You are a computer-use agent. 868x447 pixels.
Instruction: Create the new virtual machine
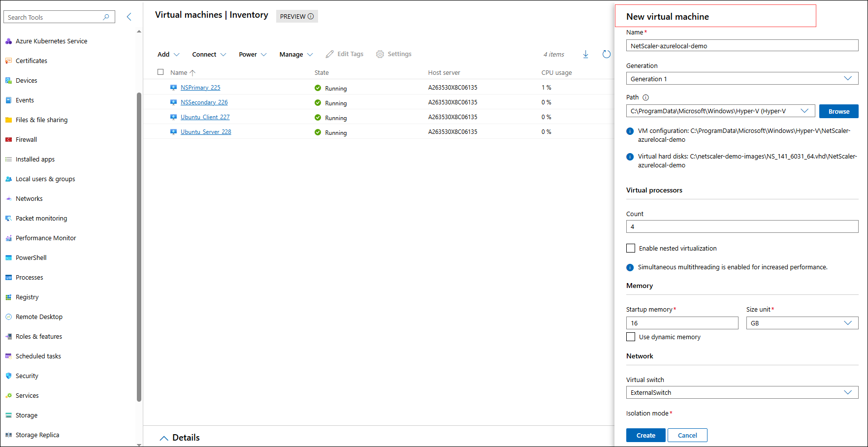click(x=645, y=435)
